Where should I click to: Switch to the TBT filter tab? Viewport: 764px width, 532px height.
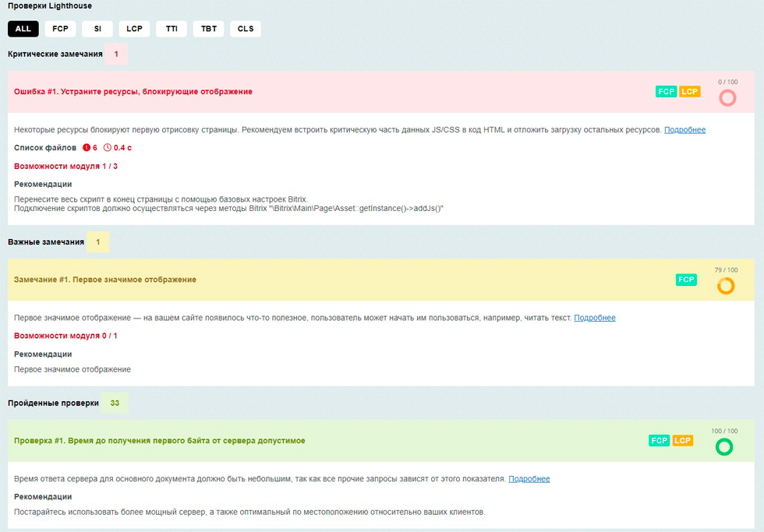tap(207, 29)
